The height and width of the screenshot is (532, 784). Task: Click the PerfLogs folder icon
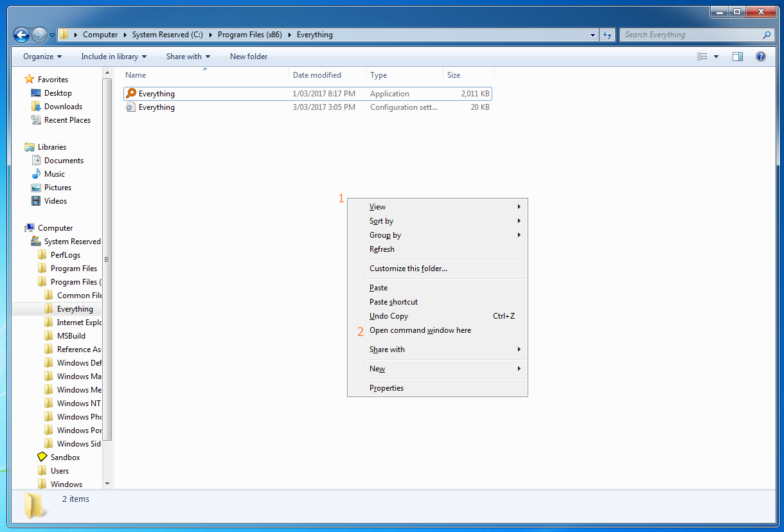point(42,255)
